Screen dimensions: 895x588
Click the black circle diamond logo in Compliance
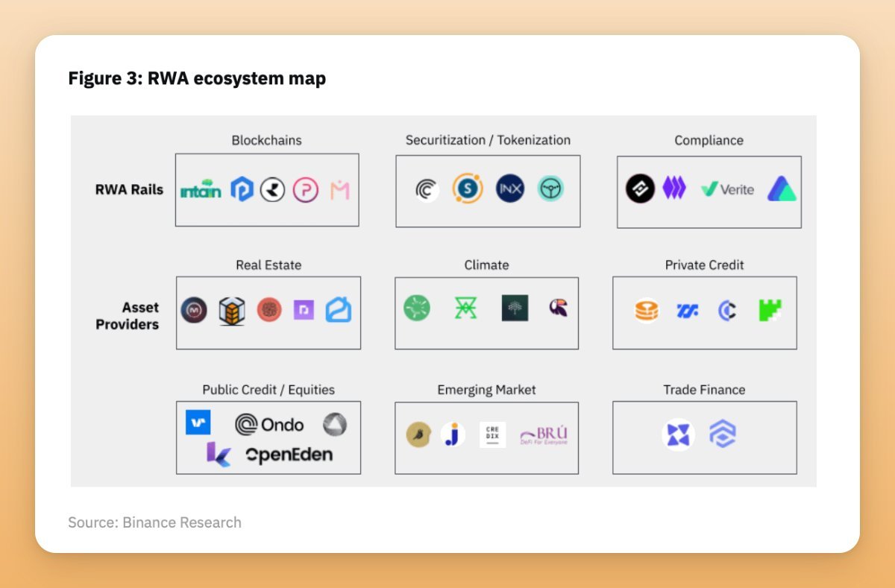coord(640,189)
